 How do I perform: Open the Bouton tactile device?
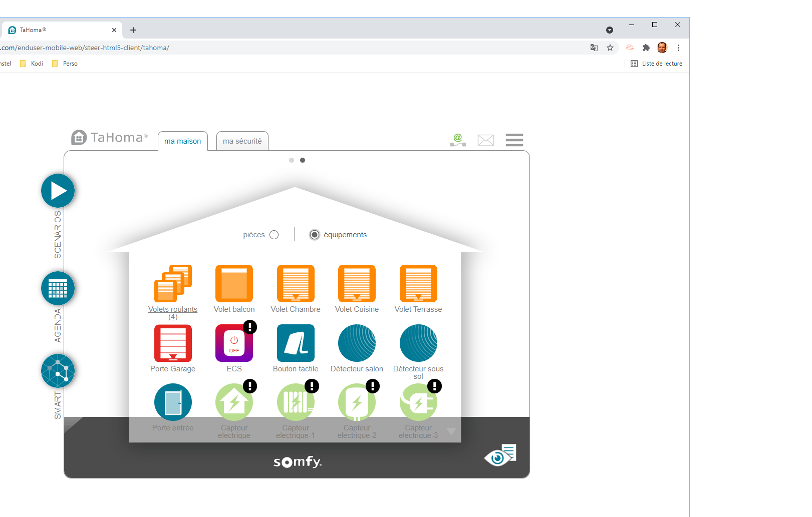(296, 343)
